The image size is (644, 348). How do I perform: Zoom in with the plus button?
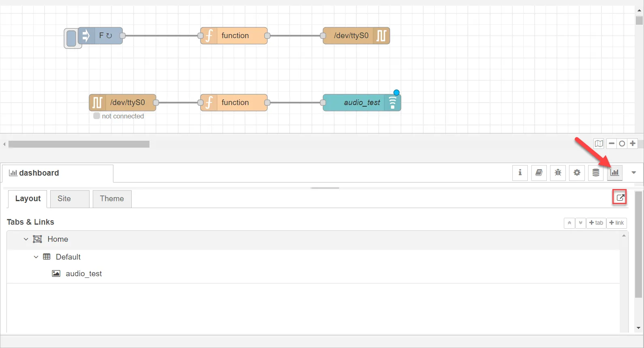[x=633, y=144]
